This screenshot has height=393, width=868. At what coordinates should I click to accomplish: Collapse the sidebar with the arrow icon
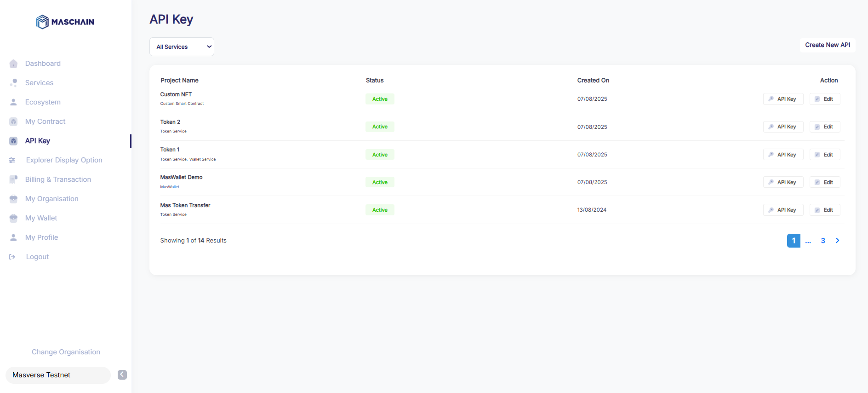point(122,375)
